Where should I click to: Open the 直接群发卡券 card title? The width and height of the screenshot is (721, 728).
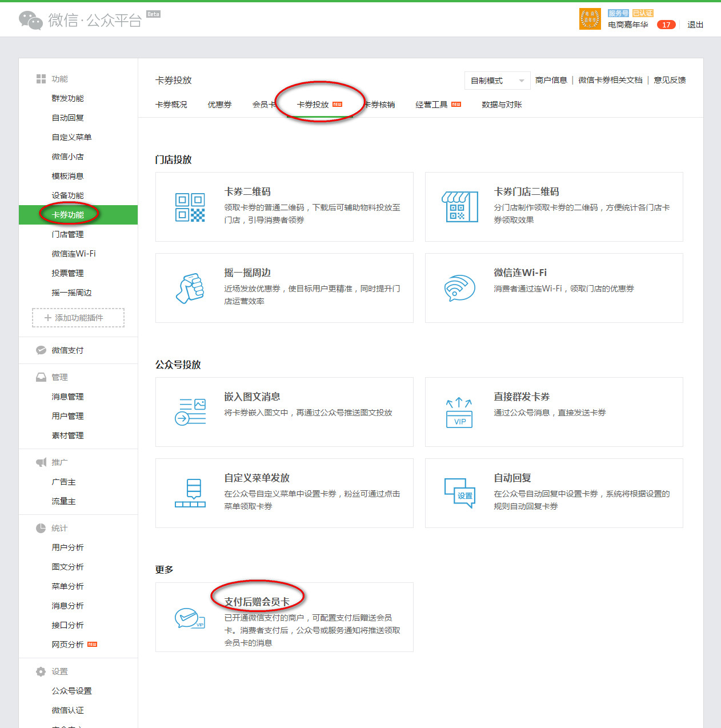click(x=522, y=397)
